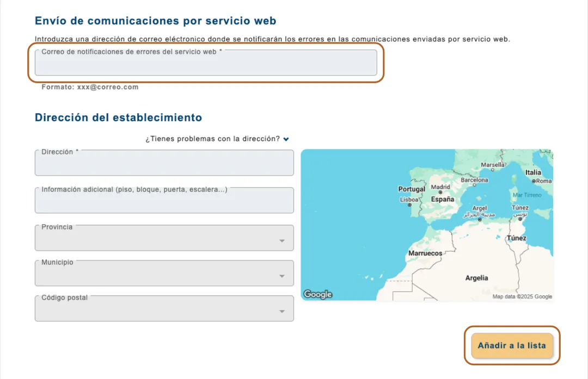Screen dimensions: 588x379
Task: Open the Código postal dropdown
Action: point(164,308)
